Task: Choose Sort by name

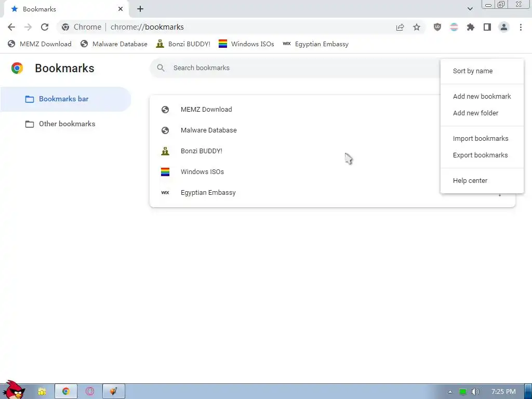Action: coord(482,71)
